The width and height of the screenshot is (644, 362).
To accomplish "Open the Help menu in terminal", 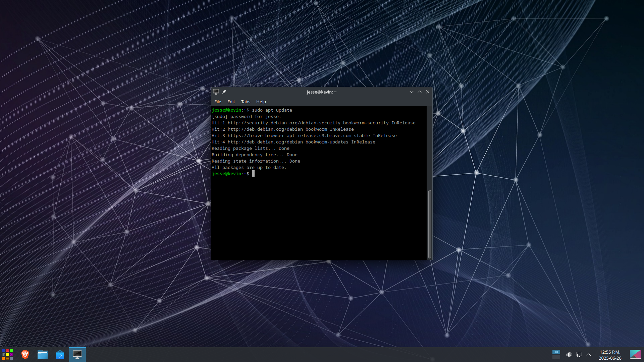I will [x=261, y=102].
